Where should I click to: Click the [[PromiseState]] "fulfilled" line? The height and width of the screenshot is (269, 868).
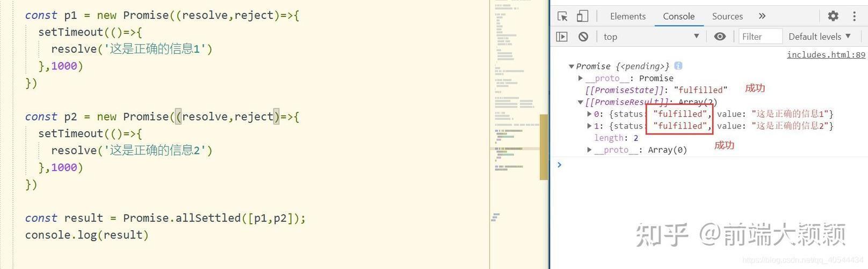pyautogui.click(x=656, y=90)
